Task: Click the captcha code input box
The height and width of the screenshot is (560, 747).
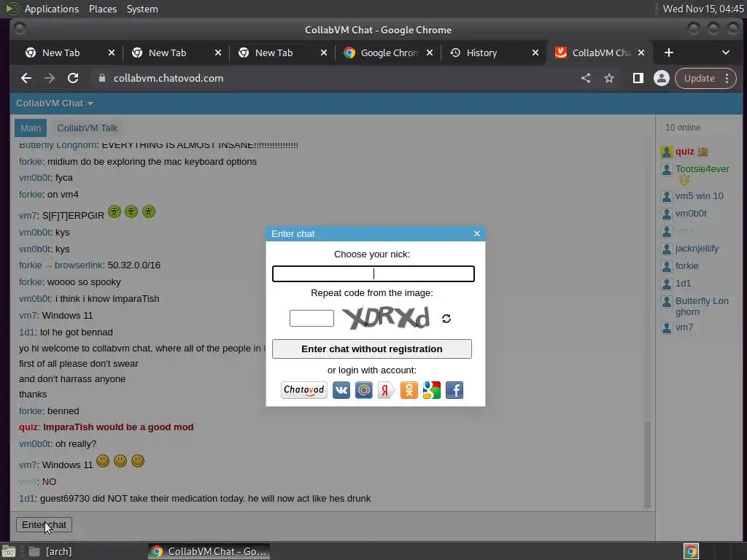Action: 311,318
